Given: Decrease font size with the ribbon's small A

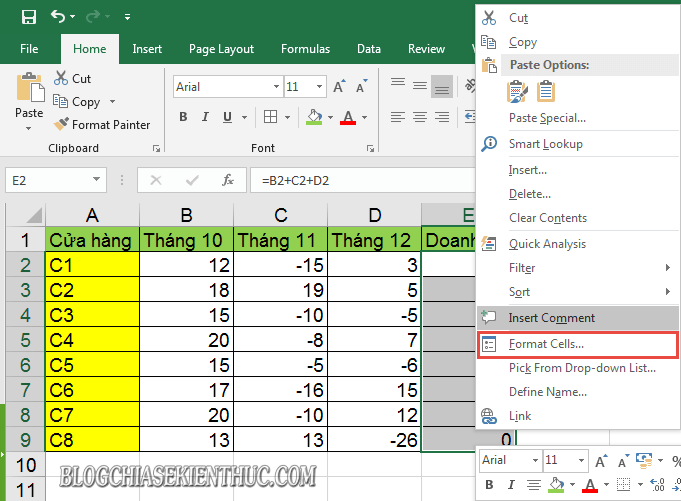Looking at the screenshot, I should tap(361, 86).
